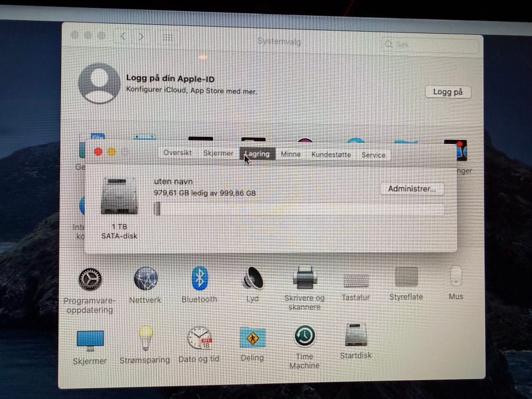Click the 1 TB SATA-disk drive icon
Image resolution: width=532 pixels, height=399 pixels.
[119, 196]
